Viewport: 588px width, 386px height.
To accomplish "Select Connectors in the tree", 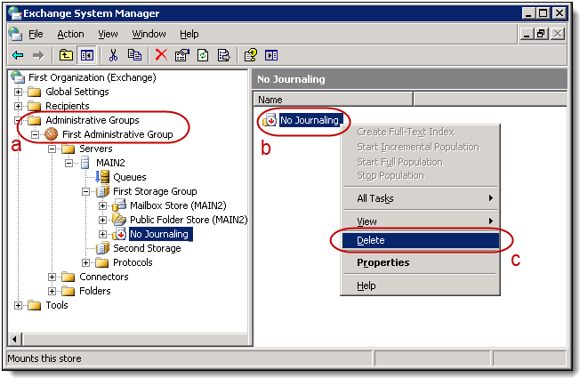I will point(104,277).
